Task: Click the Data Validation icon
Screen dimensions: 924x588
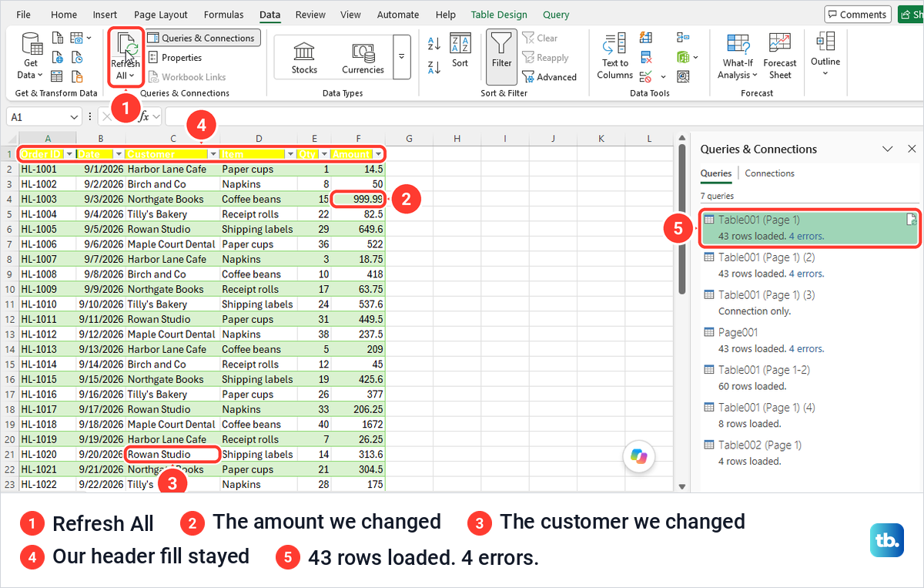Action: click(646, 76)
